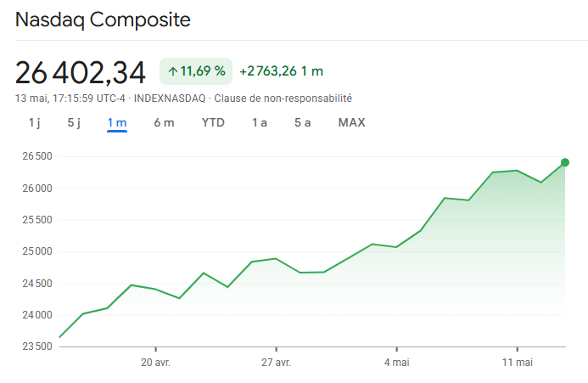This screenshot has width=588, height=383.
Task: Click the 27 avr. date label
Action: point(276,363)
